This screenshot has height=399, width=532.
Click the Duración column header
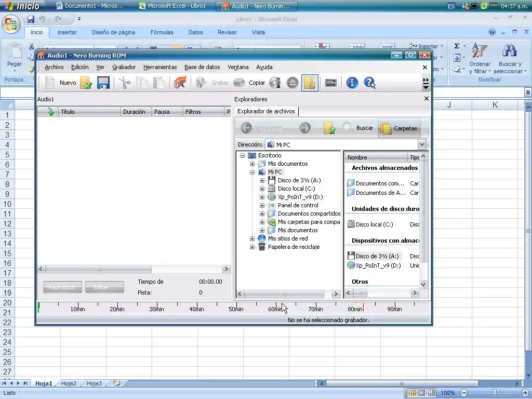point(136,112)
